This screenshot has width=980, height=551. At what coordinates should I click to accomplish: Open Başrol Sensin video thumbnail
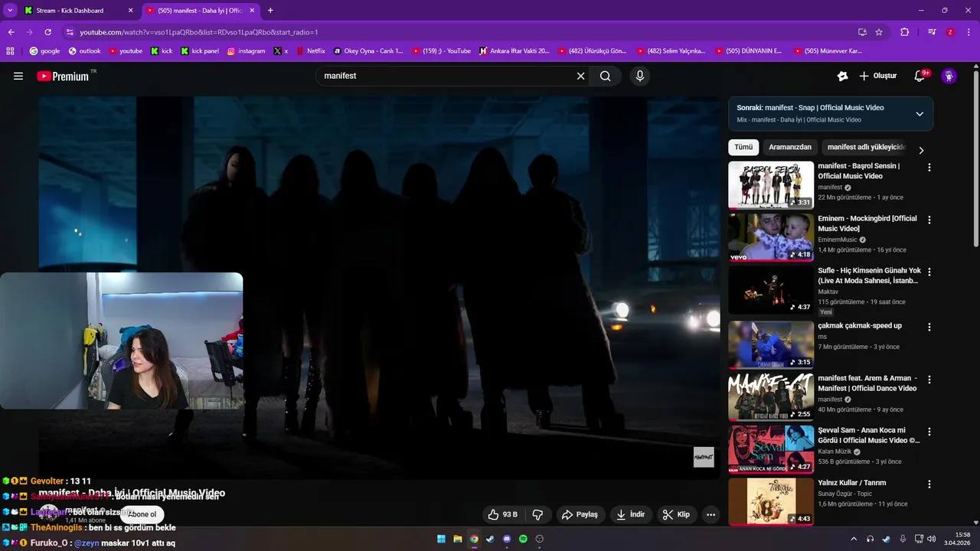[x=770, y=184]
